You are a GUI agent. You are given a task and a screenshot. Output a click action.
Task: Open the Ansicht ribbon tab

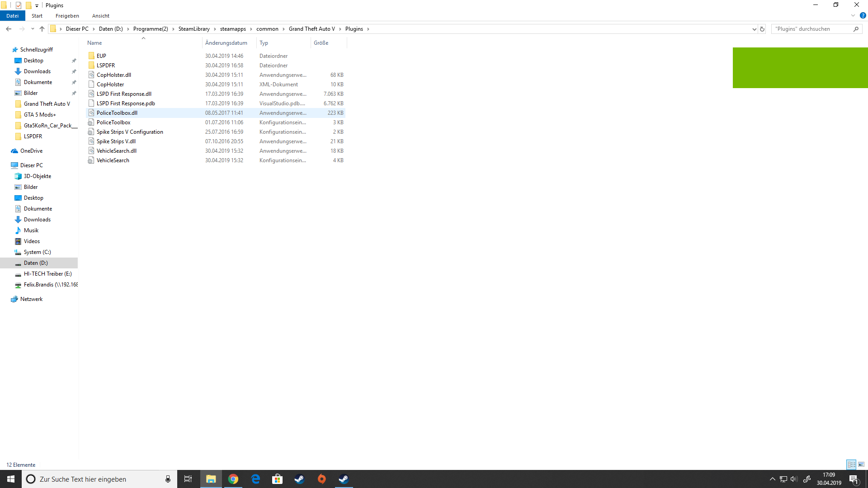[x=100, y=16]
